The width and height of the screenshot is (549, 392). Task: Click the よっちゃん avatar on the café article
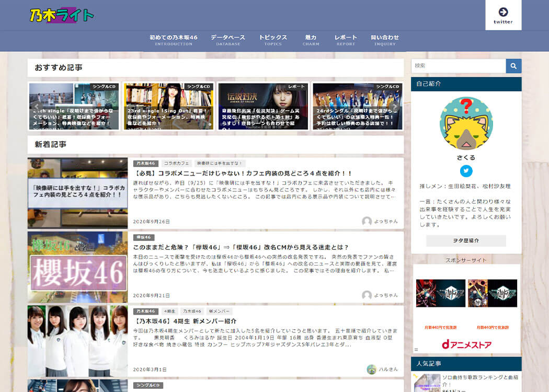point(367,221)
